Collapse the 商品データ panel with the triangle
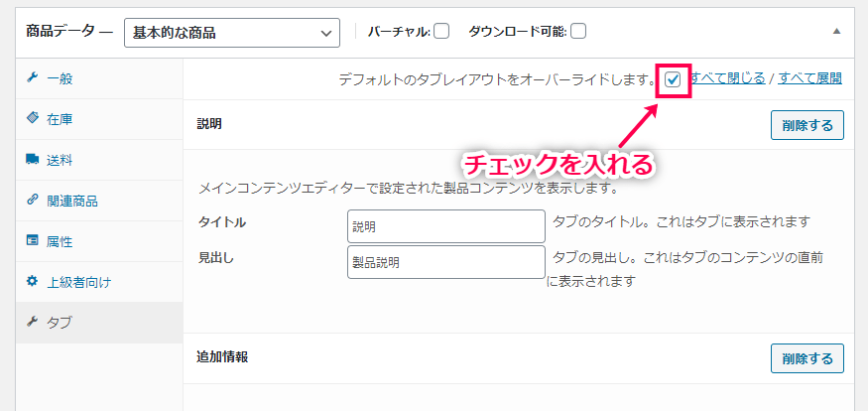Image resolution: width=868 pixels, height=411 pixels. coord(836,31)
